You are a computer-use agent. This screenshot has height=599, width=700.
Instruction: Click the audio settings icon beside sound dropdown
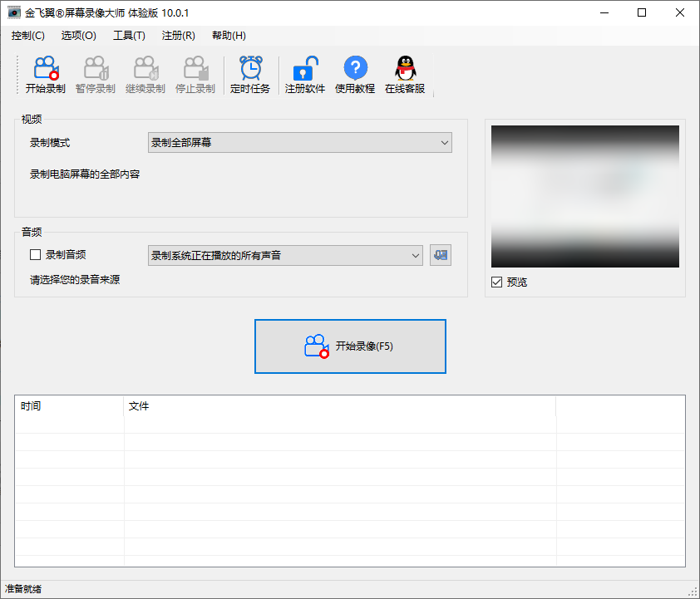pos(441,255)
